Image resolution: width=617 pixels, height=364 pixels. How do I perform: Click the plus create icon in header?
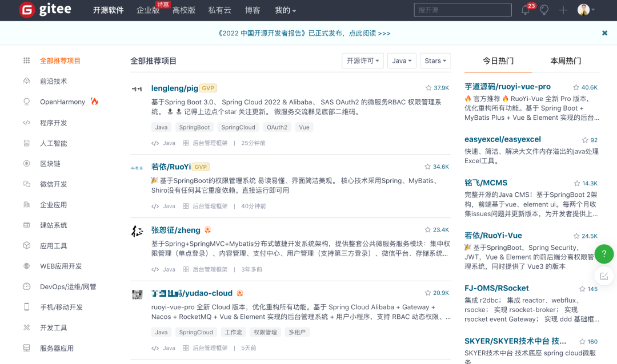pos(563,10)
